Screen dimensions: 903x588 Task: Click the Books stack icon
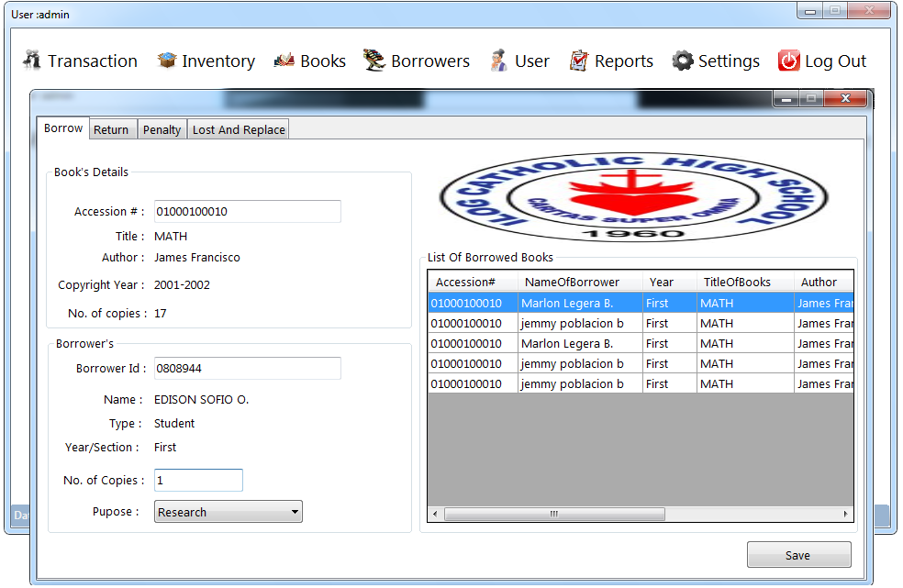click(x=284, y=61)
